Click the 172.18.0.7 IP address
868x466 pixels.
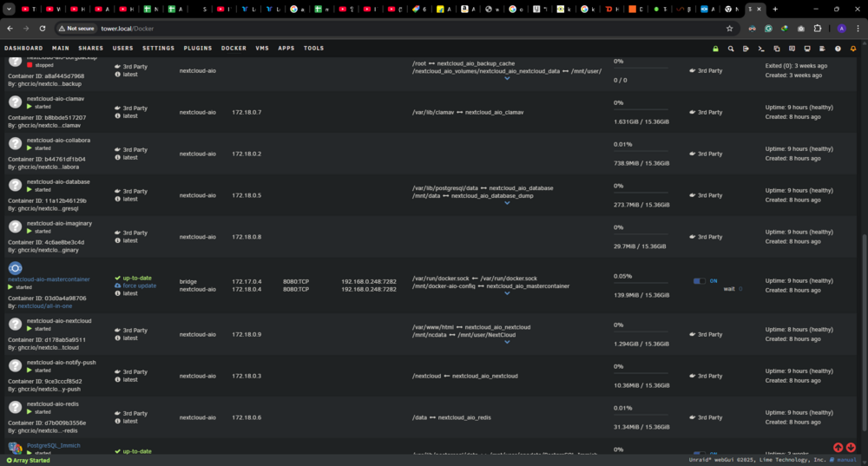[247, 112]
